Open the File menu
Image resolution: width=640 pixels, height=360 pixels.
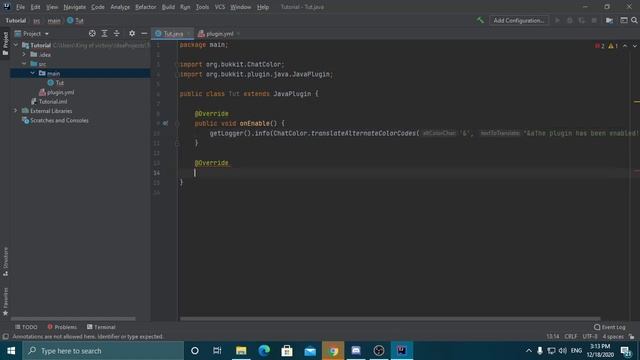click(20, 7)
